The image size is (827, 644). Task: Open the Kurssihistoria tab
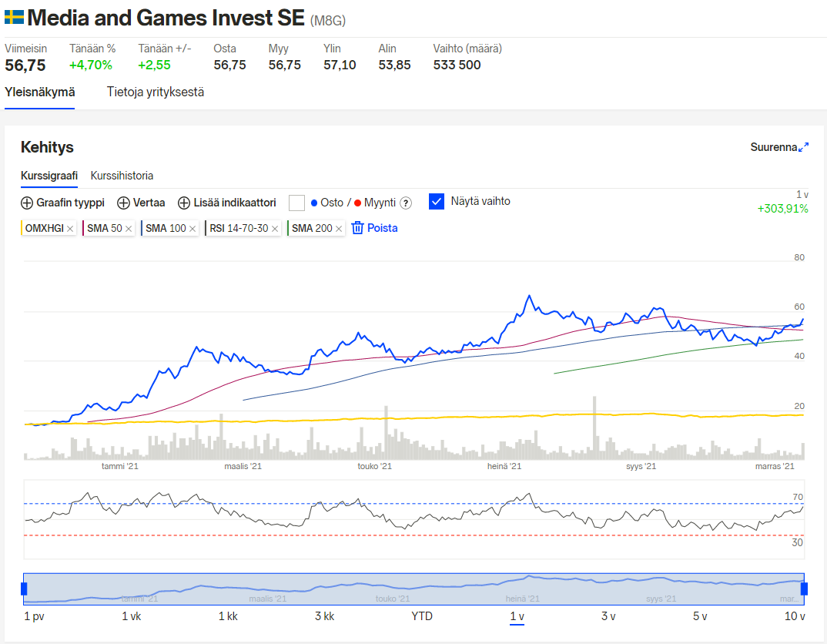click(122, 176)
